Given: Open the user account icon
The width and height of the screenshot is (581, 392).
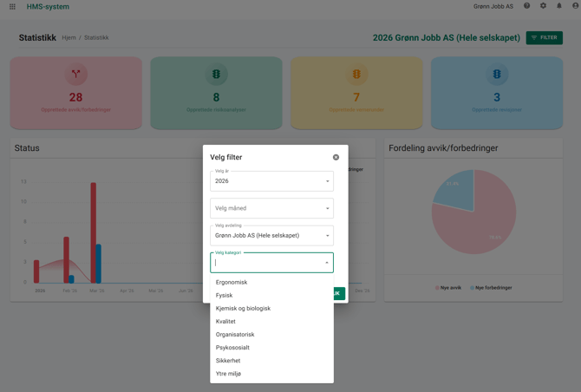Looking at the screenshot, I should [576, 6].
